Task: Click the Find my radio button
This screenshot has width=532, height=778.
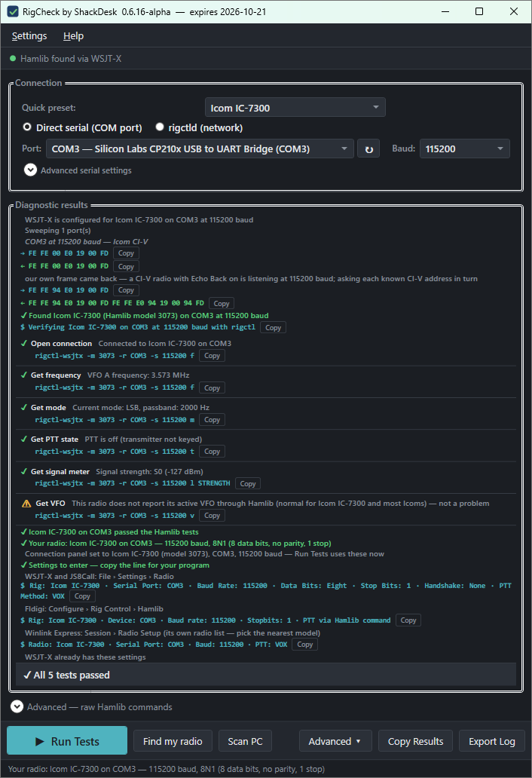Action: 173,741
